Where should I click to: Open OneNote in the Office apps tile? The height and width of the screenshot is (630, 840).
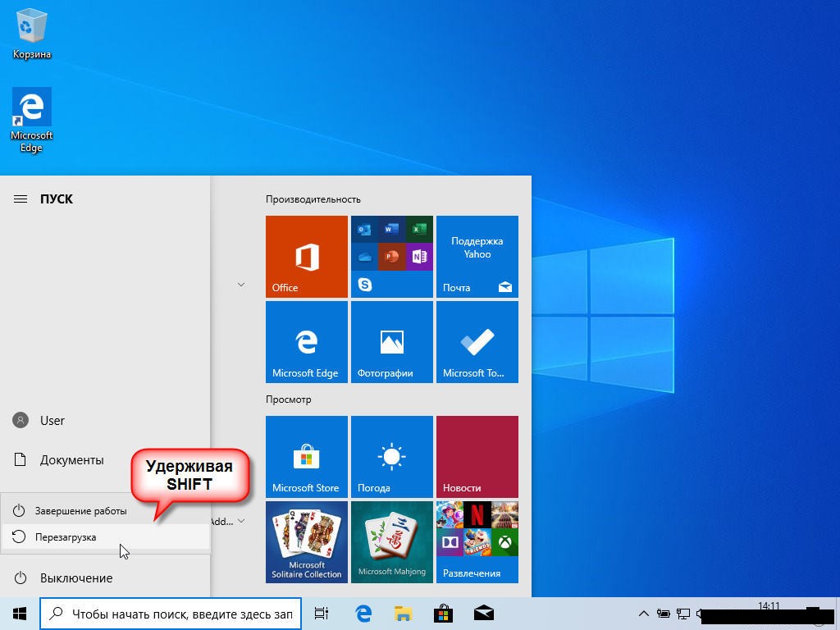coord(419,257)
